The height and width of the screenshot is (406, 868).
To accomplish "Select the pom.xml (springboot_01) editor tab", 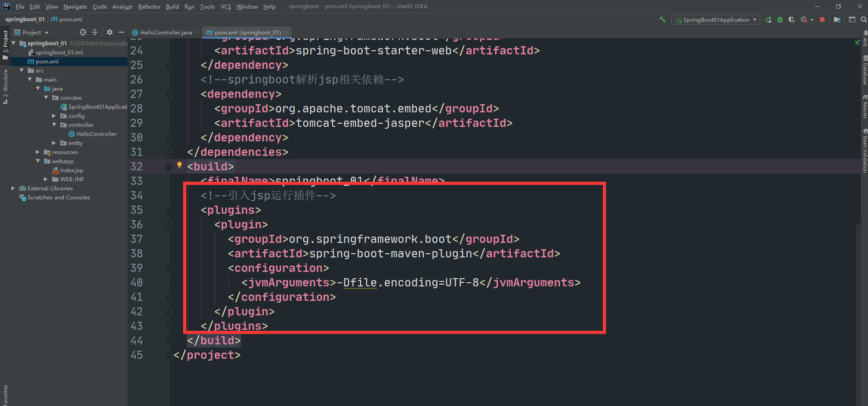I will pos(247,32).
